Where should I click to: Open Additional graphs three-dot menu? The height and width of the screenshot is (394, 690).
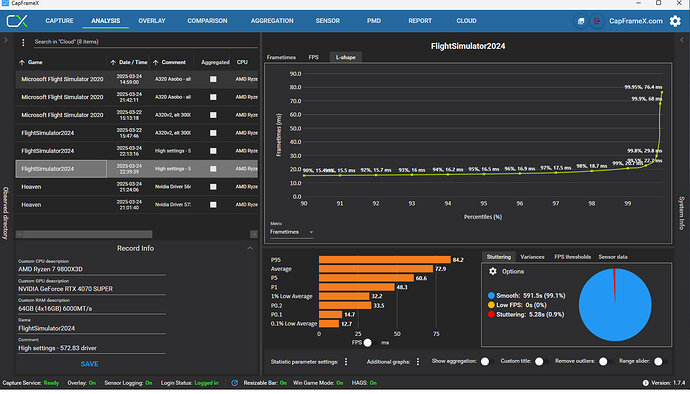(418, 361)
